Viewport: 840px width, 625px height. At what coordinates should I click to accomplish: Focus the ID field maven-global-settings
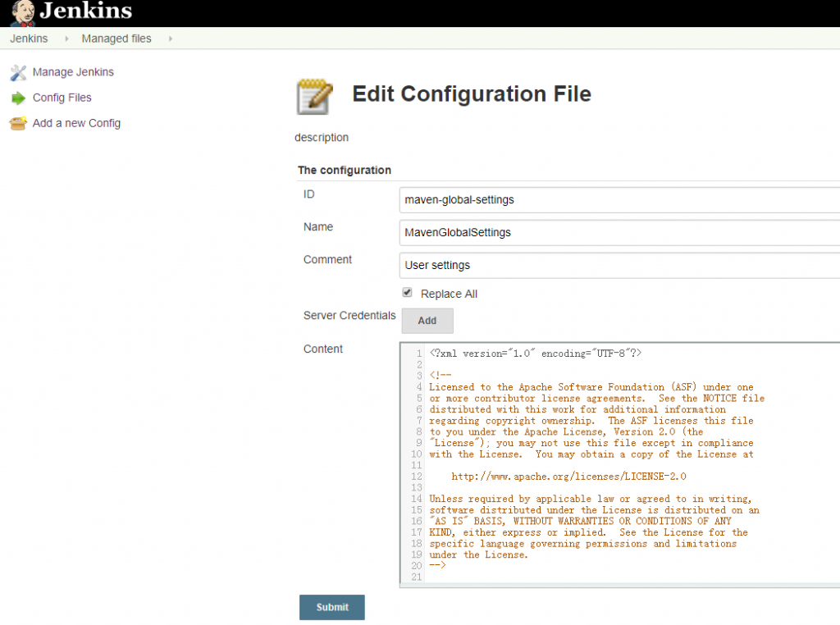tap(619, 200)
